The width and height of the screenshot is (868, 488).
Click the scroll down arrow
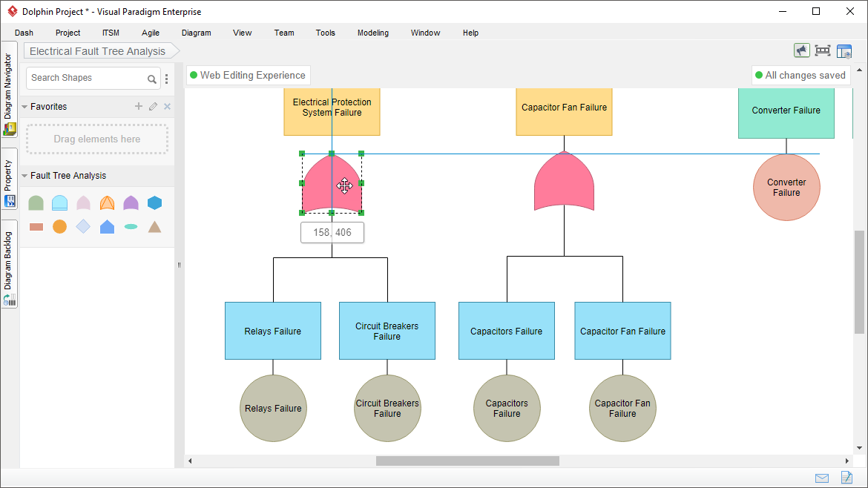pyautogui.click(x=859, y=448)
